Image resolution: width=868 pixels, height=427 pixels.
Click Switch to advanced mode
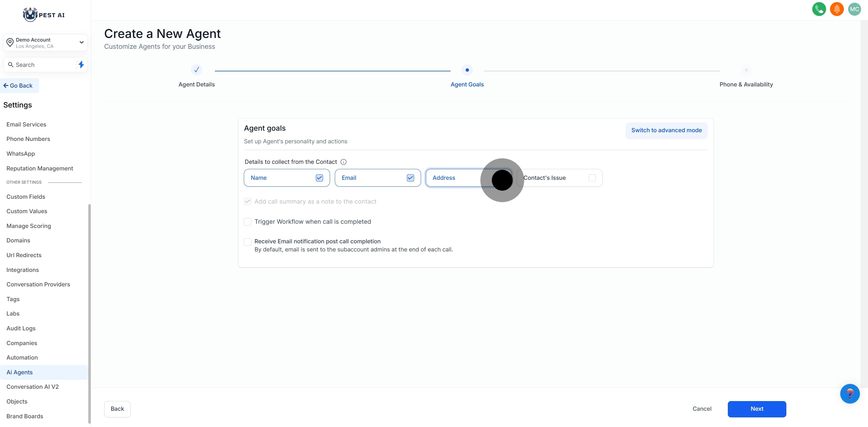666,130
